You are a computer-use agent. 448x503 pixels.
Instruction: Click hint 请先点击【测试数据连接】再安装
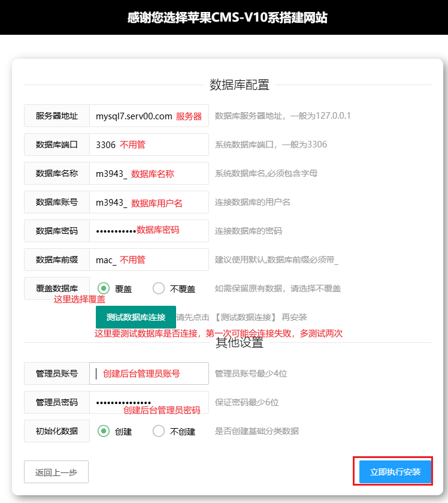(x=241, y=317)
